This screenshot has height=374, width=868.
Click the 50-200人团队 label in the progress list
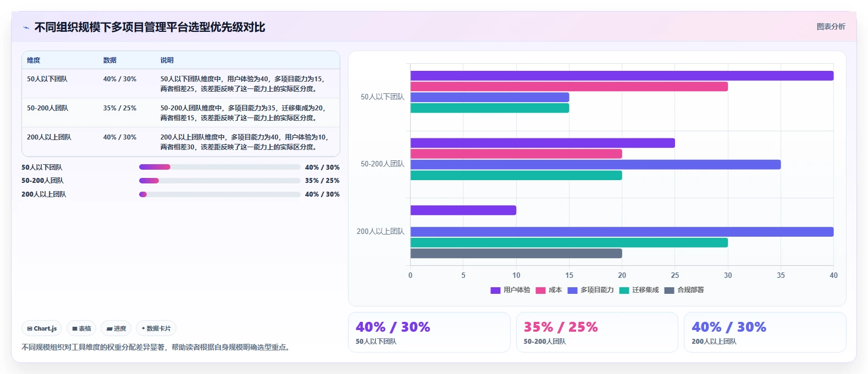pos(42,181)
